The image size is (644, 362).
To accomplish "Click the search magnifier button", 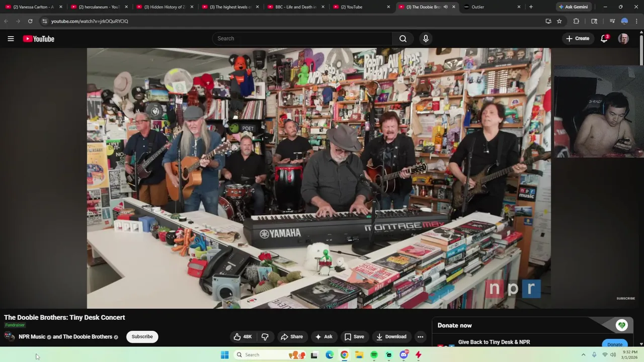I will point(403,39).
